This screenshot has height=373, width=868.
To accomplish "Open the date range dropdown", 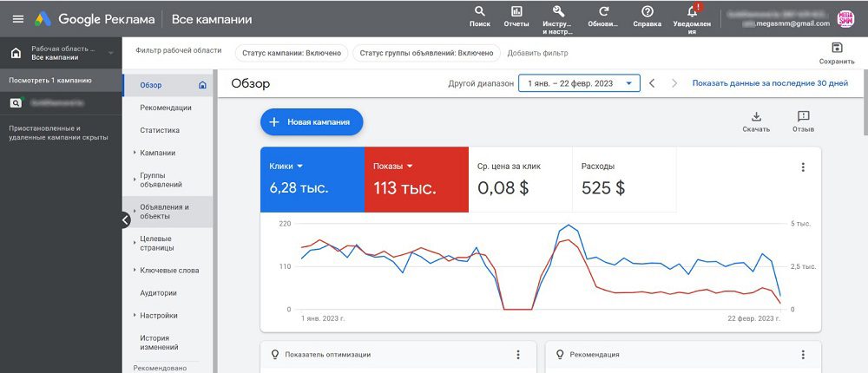I will coord(579,83).
